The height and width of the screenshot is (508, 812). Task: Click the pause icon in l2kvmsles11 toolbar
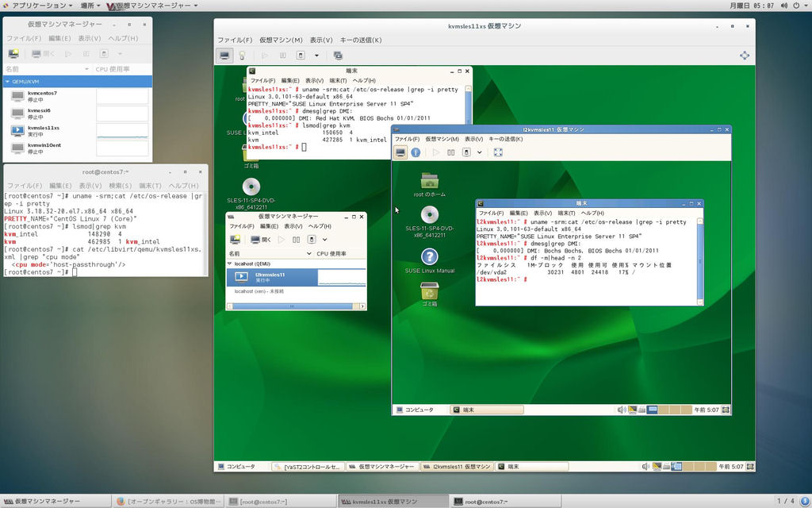point(451,152)
